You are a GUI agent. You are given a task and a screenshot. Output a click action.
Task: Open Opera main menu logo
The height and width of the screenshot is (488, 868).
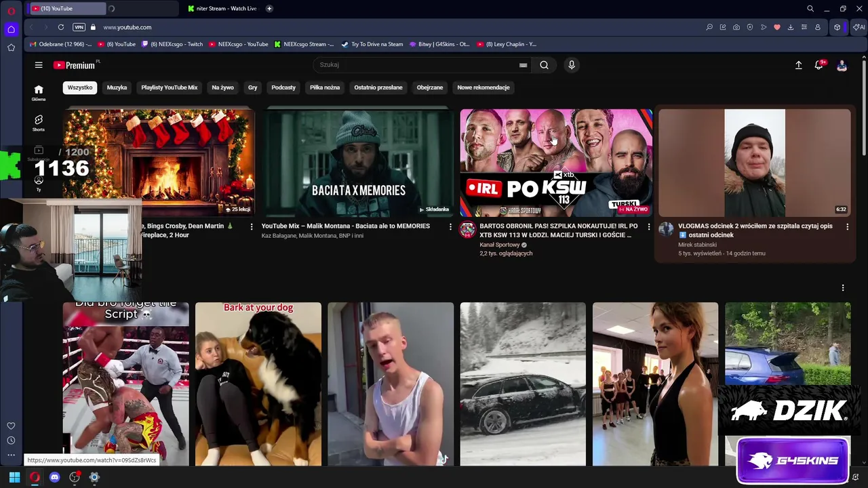click(x=11, y=10)
